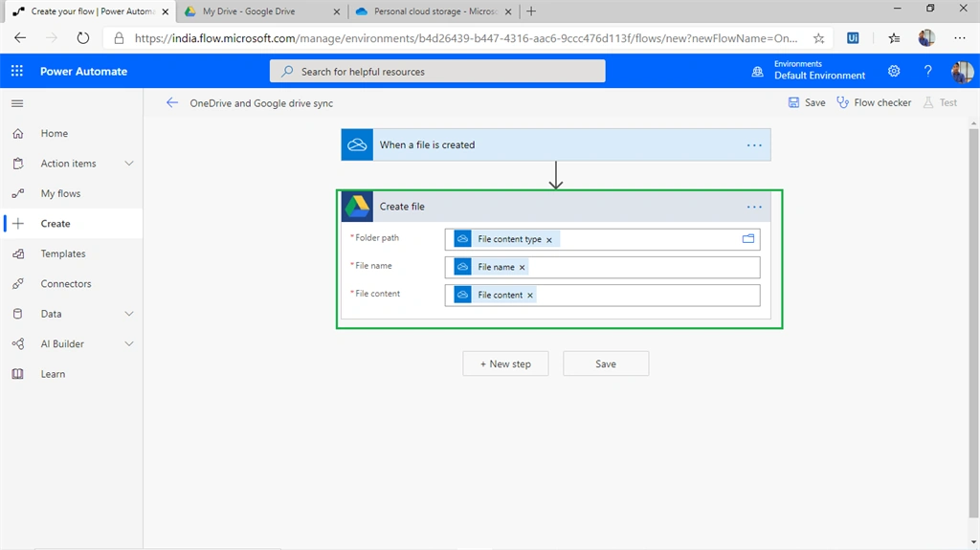This screenshot has height=550, width=980.
Task: Click the Templates icon
Action: 18,253
